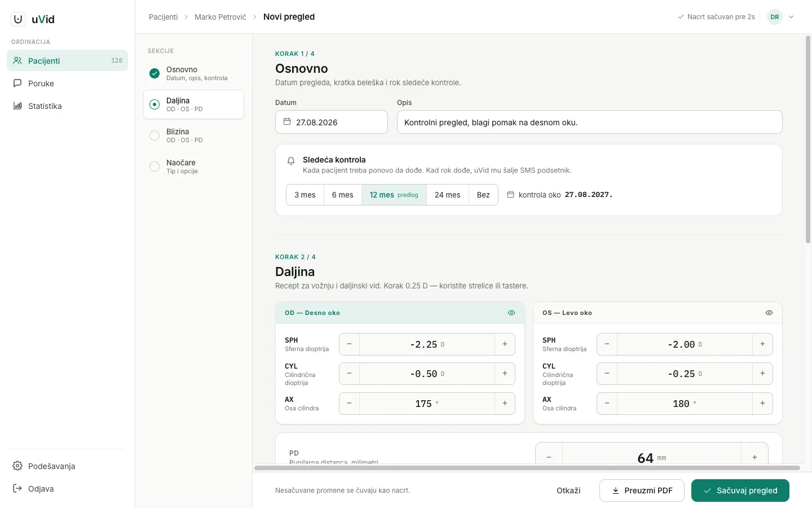Viewport: 812px width, 508px height.
Task: Decrease OS SPH value with minus
Action: tap(607, 344)
